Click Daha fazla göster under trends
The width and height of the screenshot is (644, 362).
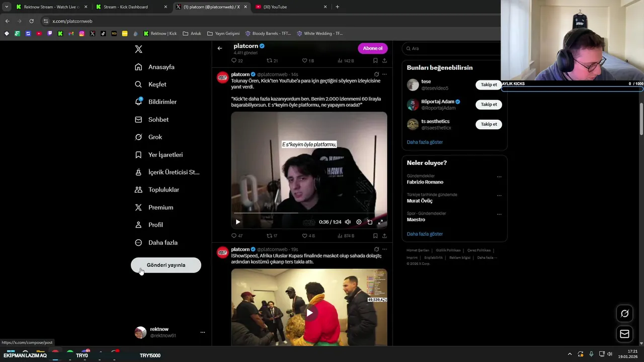click(x=425, y=234)
